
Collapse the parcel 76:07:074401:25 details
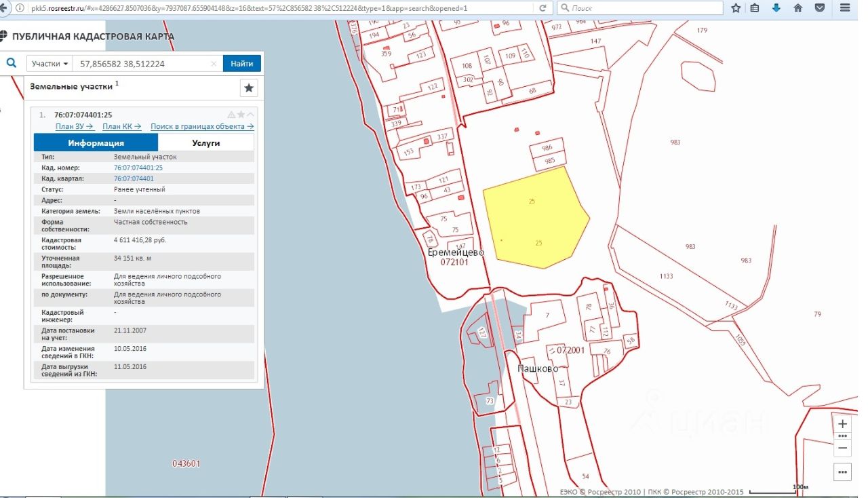pyautogui.click(x=250, y=115)
